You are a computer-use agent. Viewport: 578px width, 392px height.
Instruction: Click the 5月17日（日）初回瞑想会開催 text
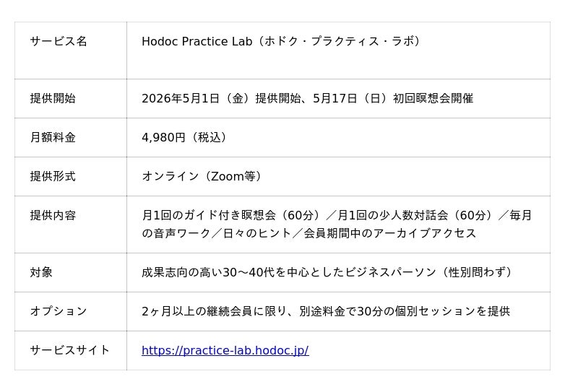pyautogui.click(x=393, y=98)
